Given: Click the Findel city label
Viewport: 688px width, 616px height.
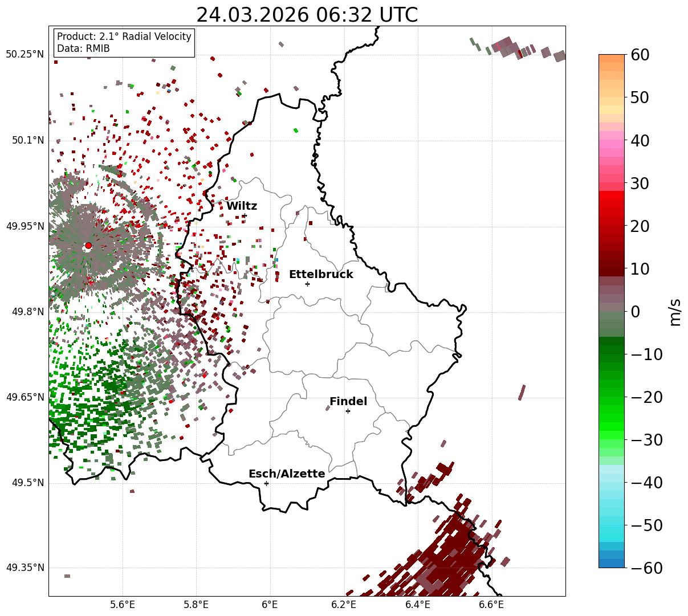Looking at the screenshot, I should tap(348, 401).
